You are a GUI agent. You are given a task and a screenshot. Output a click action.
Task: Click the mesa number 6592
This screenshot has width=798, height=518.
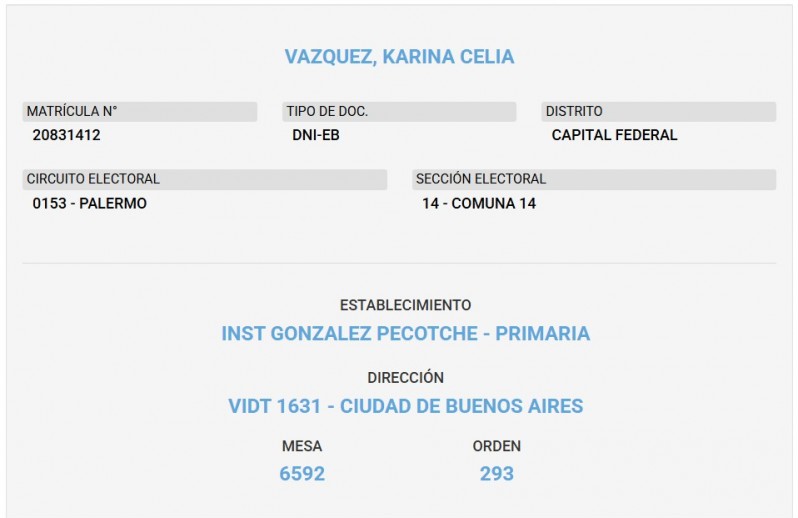tap(302, 473)
